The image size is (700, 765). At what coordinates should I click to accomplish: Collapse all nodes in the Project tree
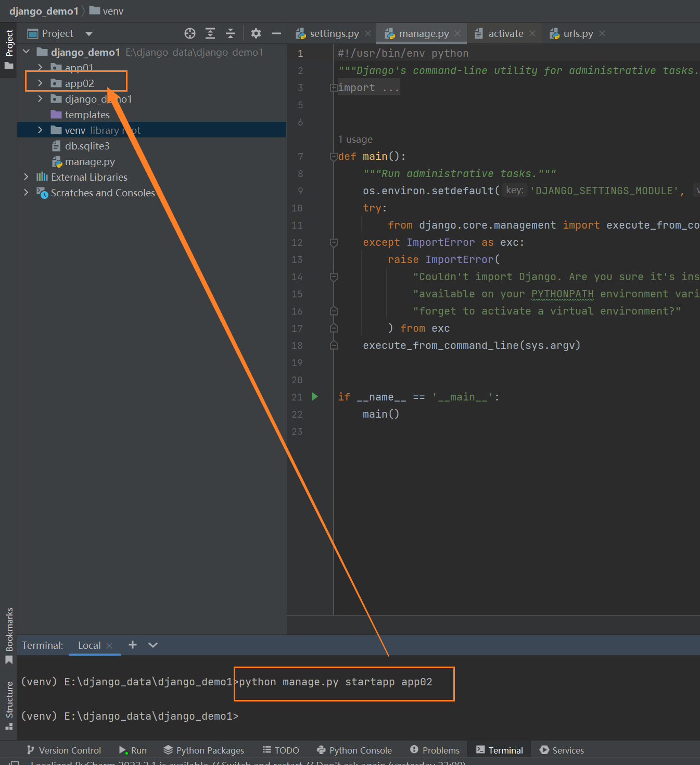(231, 33)
